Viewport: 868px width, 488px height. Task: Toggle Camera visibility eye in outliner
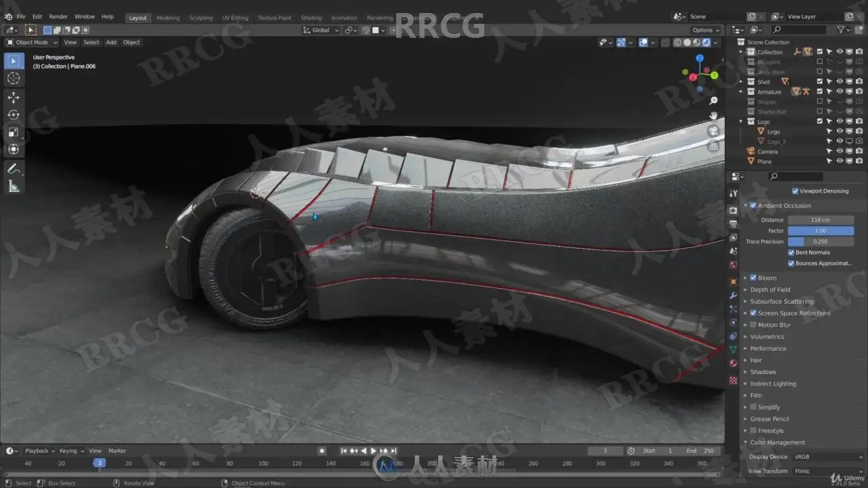[x=840, y=151]
